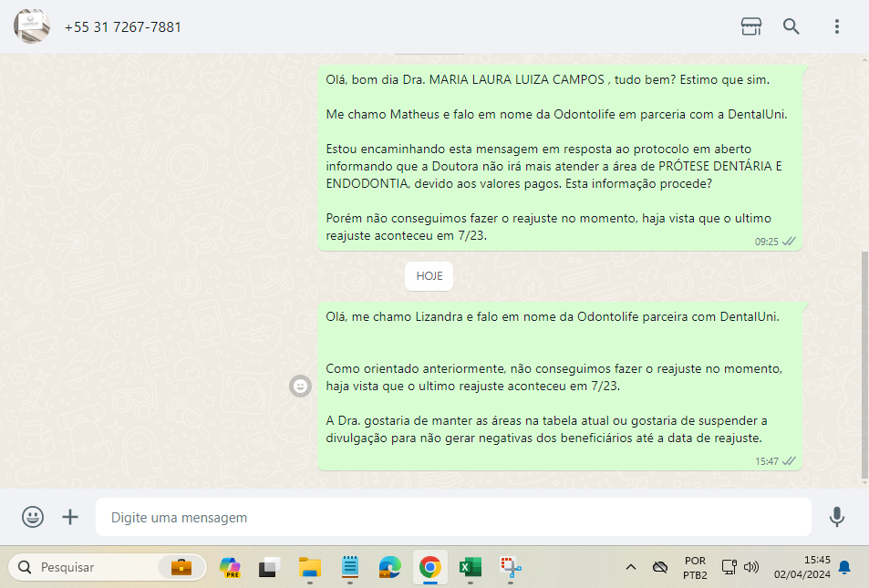Open clock and calendar 15:45 02/04/2024
Viewport: 869px width, 588px height.
pyautogui.click(x=802, y=568)
